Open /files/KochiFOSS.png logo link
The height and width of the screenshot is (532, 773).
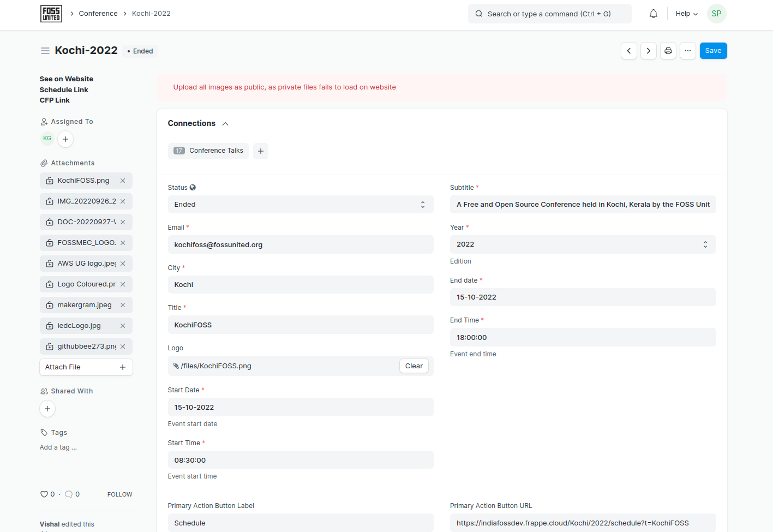[216, 366]
